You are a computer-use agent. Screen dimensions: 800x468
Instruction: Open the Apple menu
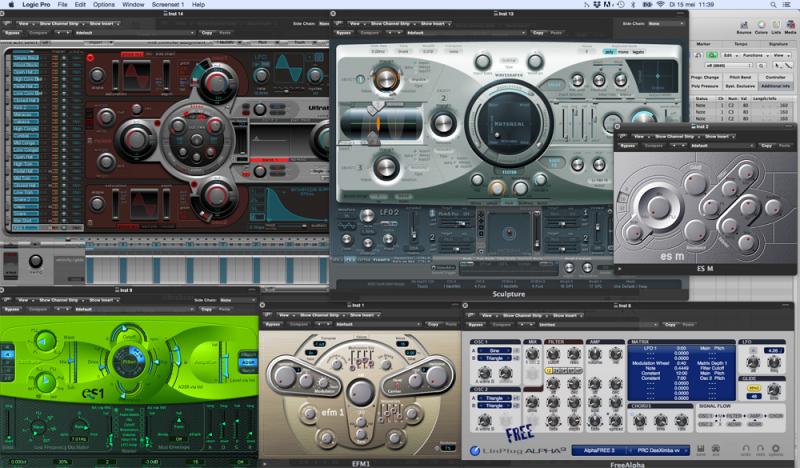click(x=11, y=5)
